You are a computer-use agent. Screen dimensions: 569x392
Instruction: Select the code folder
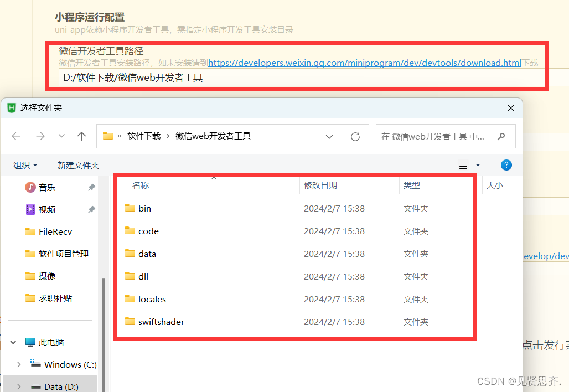click(148, 231)
